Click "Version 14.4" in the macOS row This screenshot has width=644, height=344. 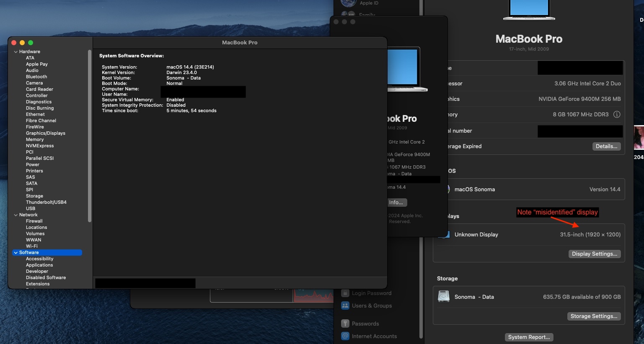(x=605, y=189)
